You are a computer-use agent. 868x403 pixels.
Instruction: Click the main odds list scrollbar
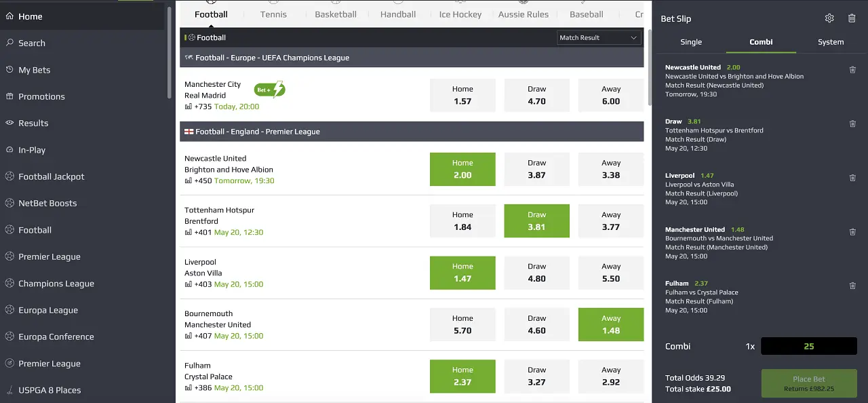pos(649,68)
